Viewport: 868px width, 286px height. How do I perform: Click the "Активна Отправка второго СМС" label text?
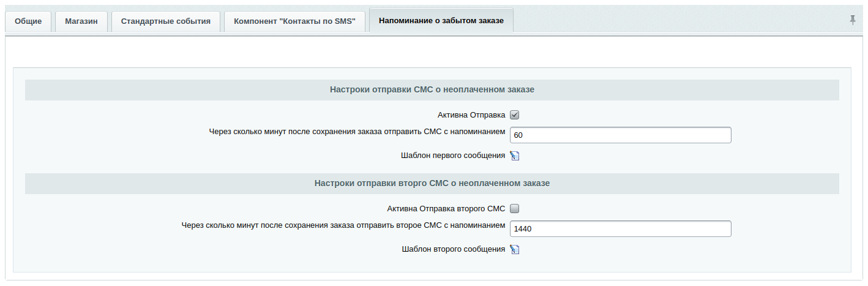tap(446, 208)
